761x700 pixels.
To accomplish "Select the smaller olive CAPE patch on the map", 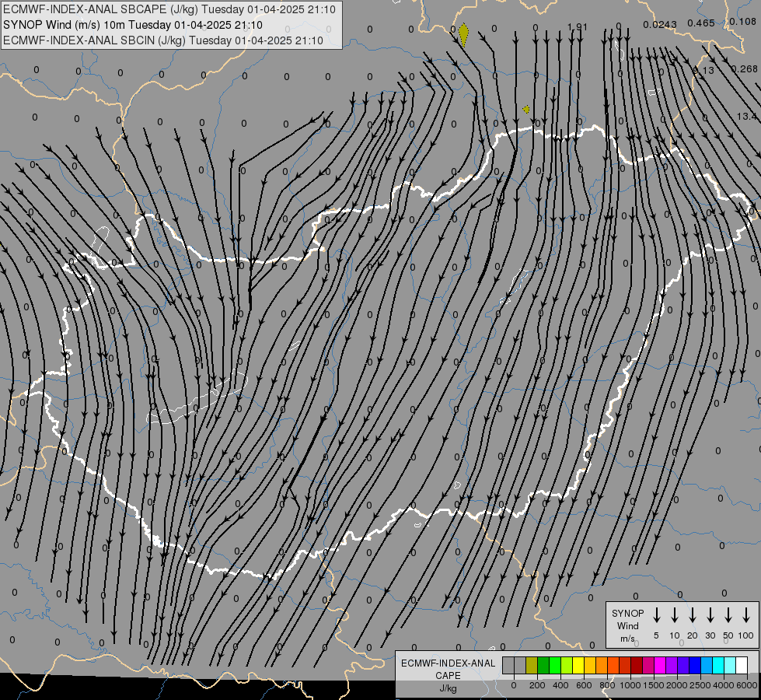I will coord(526,110).
